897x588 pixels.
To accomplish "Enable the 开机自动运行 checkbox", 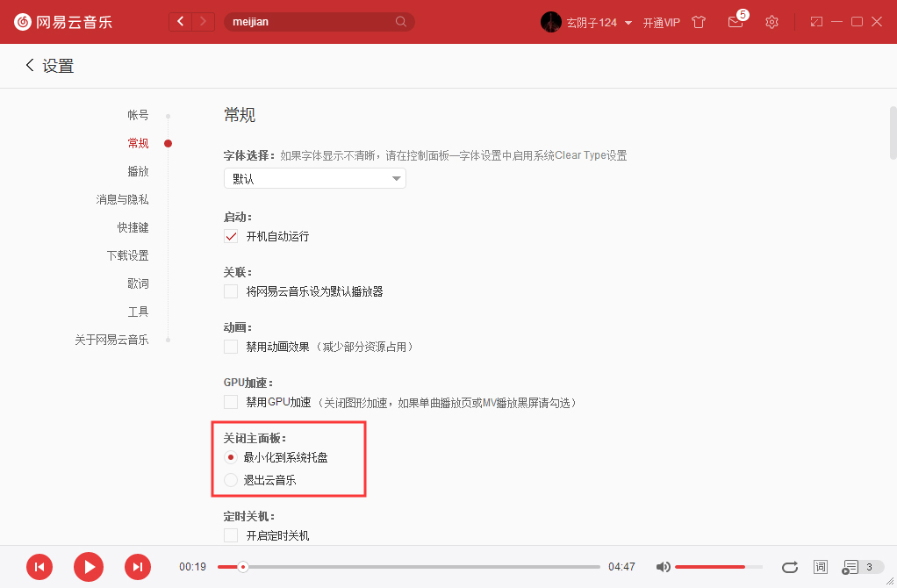I will [230, 235].
